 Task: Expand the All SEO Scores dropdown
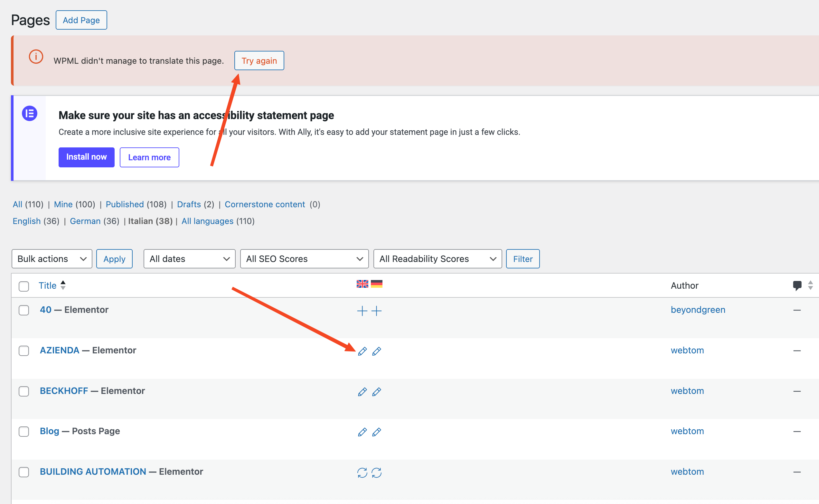click(304, 259)
